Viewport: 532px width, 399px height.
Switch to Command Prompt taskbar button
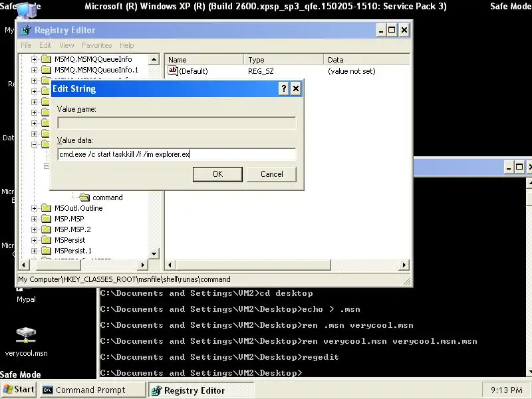(92, 390)
